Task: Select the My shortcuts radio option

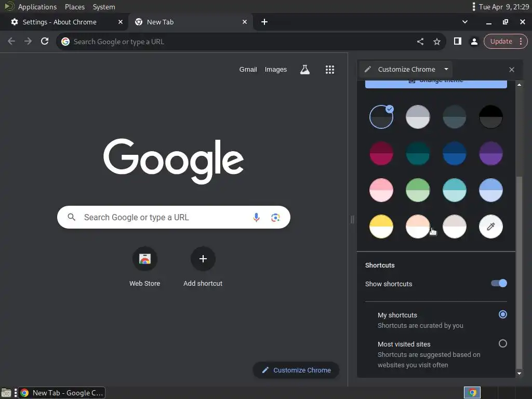Action: coord(502,314)
